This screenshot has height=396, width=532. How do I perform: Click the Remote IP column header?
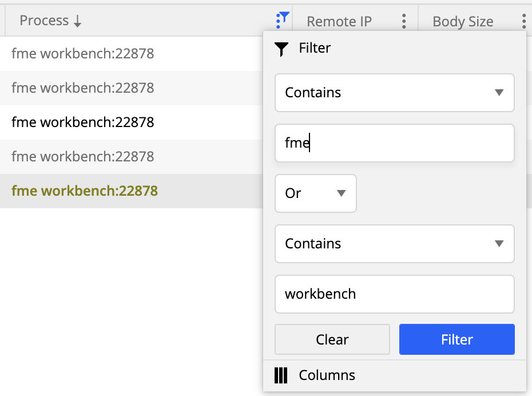(x=339, y=21)
